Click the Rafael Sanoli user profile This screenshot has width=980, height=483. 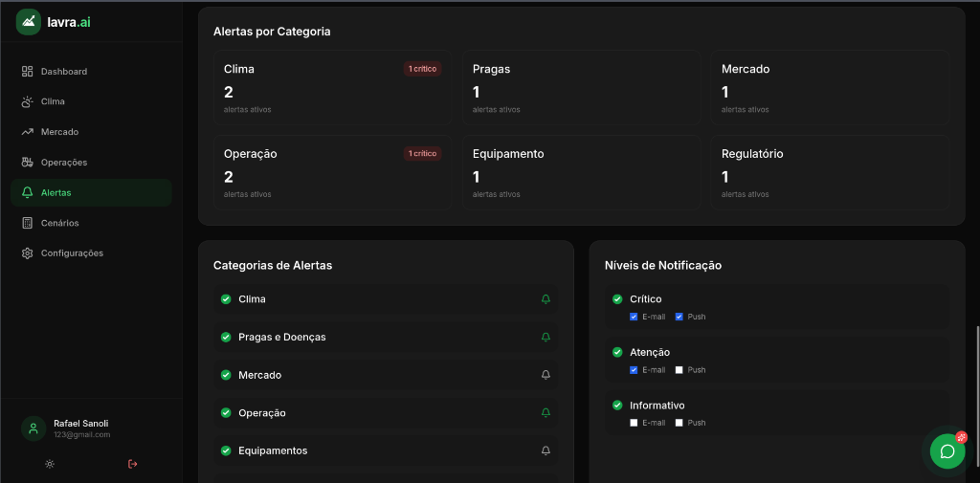coord(81,428)
